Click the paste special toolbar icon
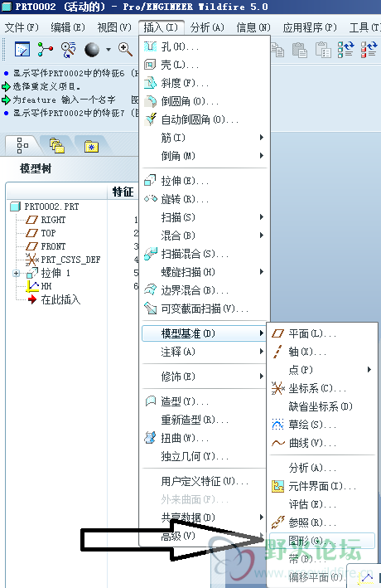Screen dimensions: 381x588 [323, 49]
